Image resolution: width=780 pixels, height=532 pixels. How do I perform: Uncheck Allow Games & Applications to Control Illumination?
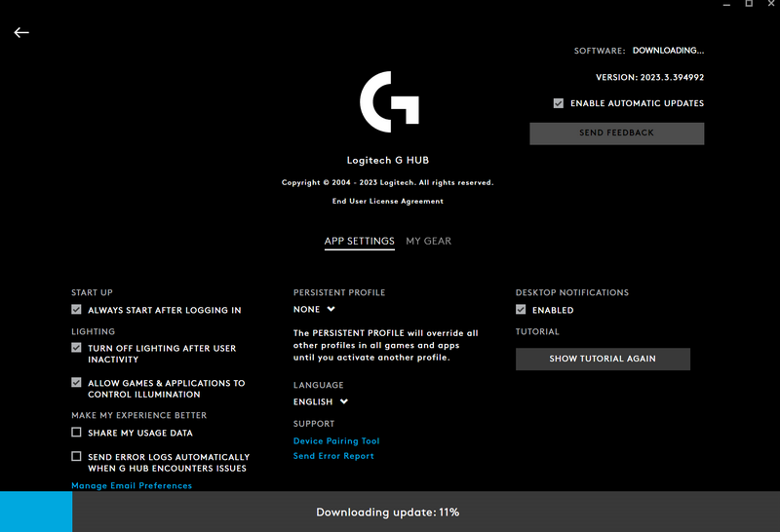click(x=77, y=383)
